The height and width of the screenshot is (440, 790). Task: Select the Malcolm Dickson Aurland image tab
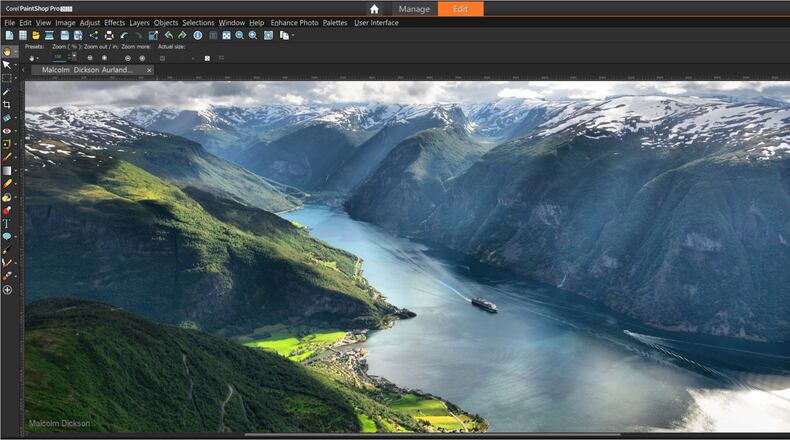coord(87,70)
